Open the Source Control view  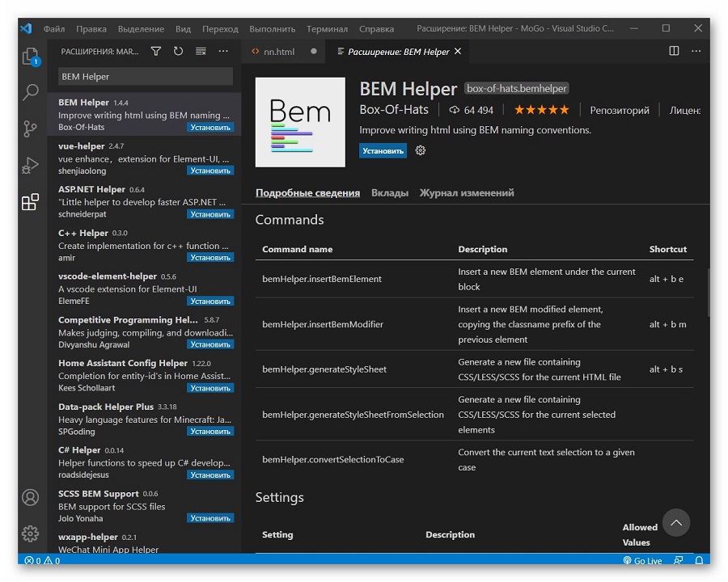pos(31,129)
